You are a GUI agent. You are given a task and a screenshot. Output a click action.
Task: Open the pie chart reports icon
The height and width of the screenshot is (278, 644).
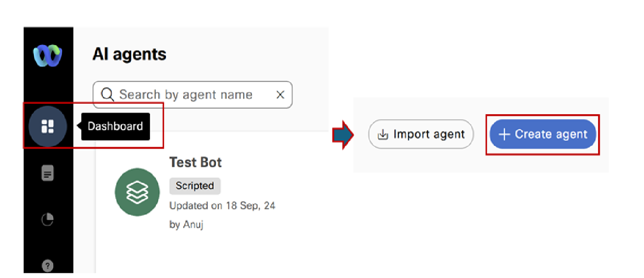point(48,219)
